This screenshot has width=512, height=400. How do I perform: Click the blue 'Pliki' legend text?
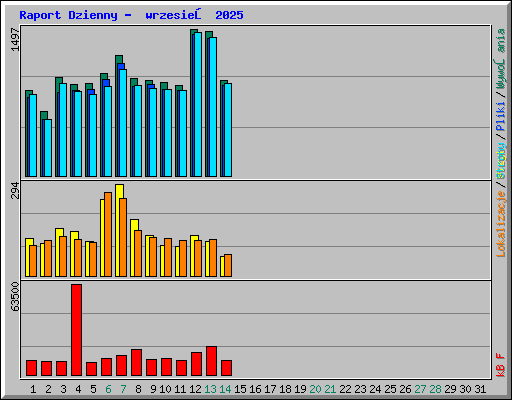coord(500,116)
